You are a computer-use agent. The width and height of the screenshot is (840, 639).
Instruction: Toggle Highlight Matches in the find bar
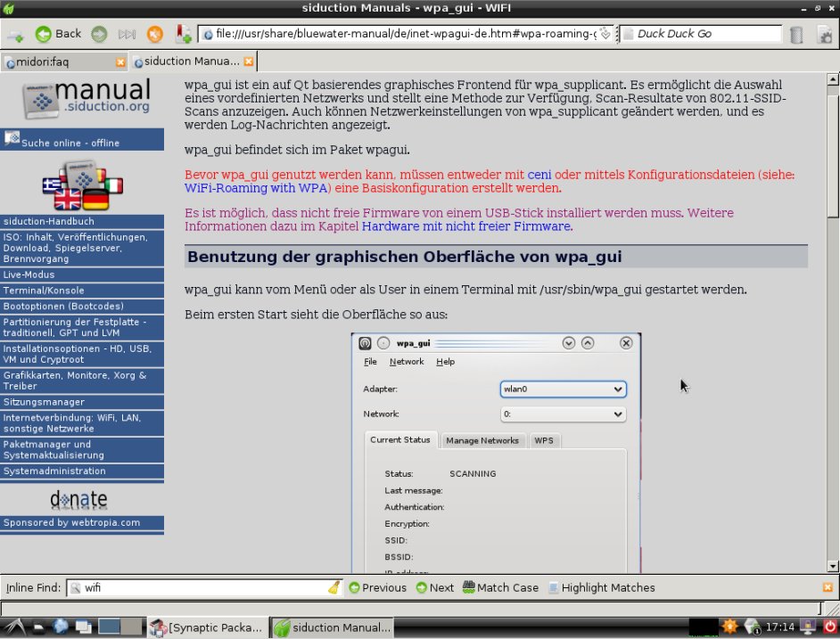pos(602,587)
